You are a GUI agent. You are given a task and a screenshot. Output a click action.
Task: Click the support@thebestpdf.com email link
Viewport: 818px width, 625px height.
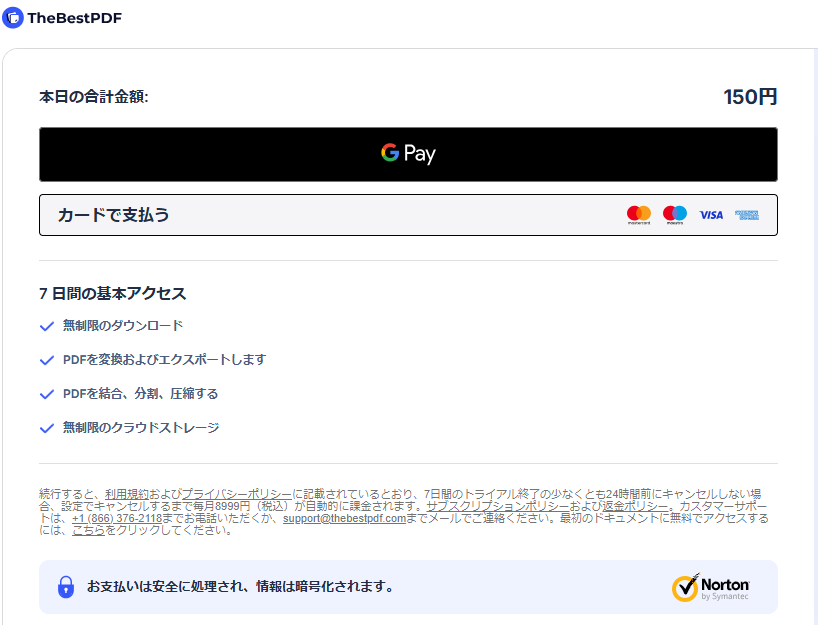344,519
